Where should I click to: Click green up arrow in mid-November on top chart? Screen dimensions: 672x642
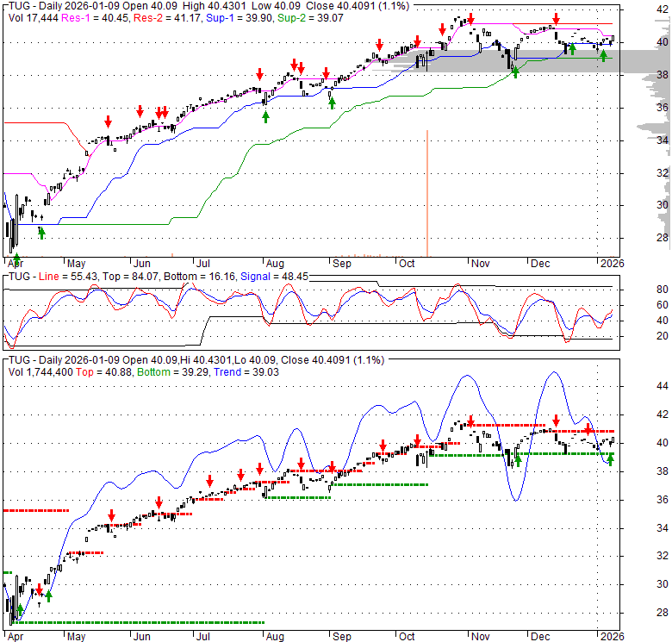[x=515, y=72]
